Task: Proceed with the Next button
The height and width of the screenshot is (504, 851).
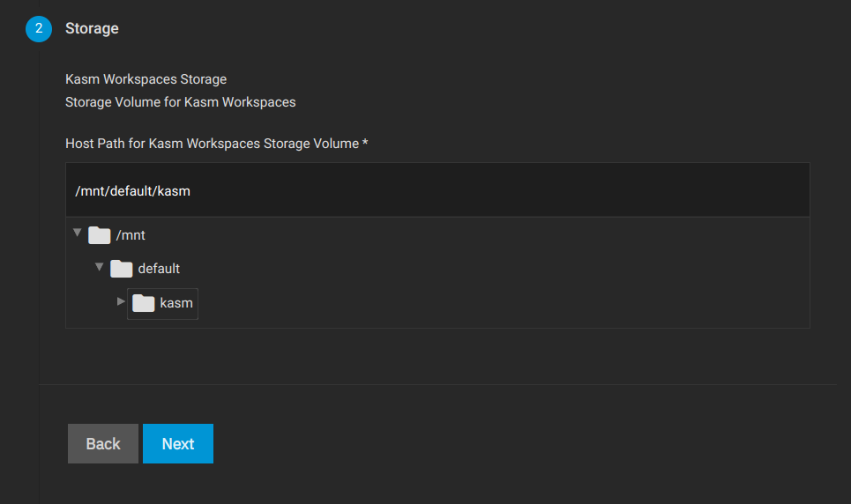Action: tap(178, 444)
